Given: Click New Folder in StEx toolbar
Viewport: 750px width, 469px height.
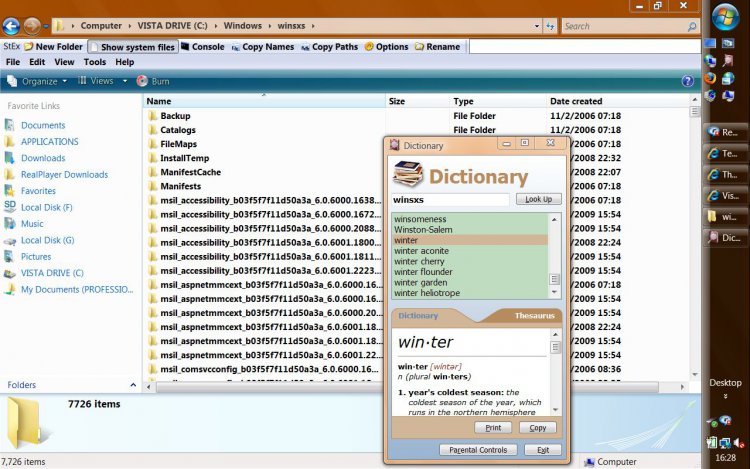Looking at the screenshot, I should click(54, 46).
